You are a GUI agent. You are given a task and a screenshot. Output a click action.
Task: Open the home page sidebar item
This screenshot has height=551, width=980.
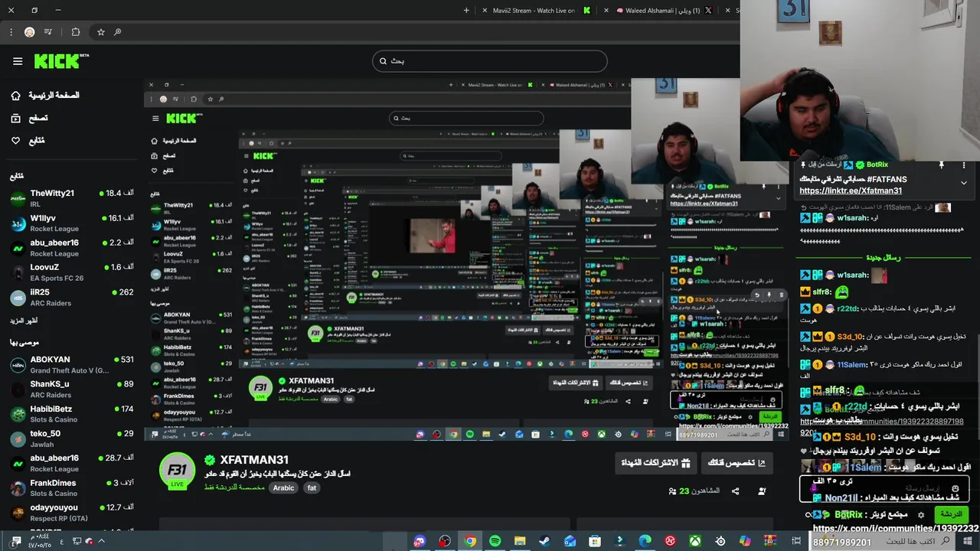pyautogui.click(x=44, y=96)
